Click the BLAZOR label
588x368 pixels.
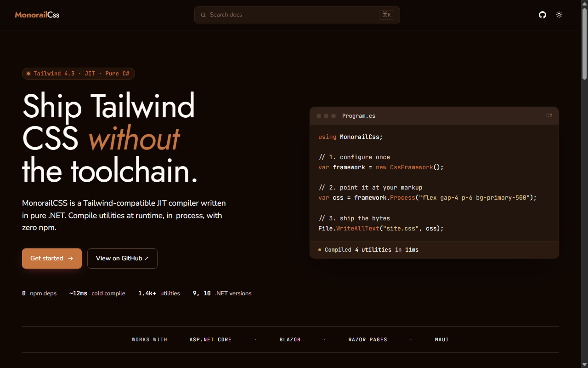[290, 339]
